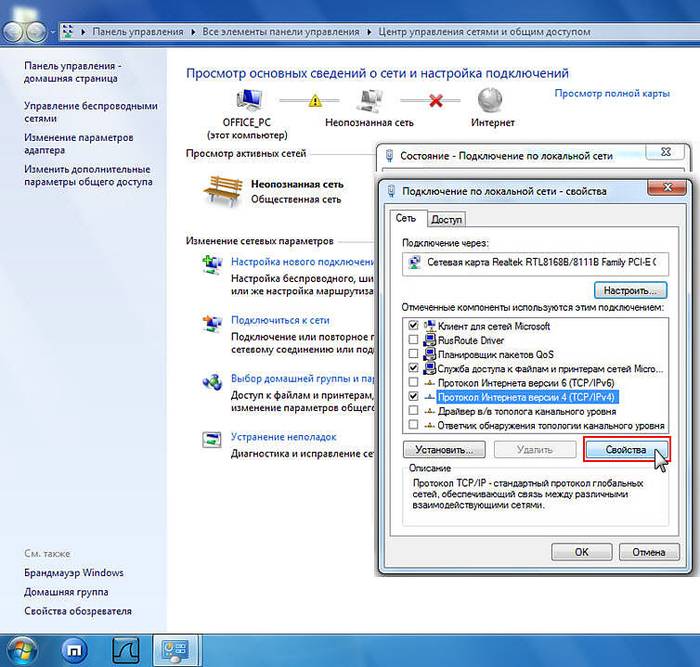The height and width of the screenshot is (667, 700).
Task: Click the homegroup selection icon
Action: [x=212, y=382]
